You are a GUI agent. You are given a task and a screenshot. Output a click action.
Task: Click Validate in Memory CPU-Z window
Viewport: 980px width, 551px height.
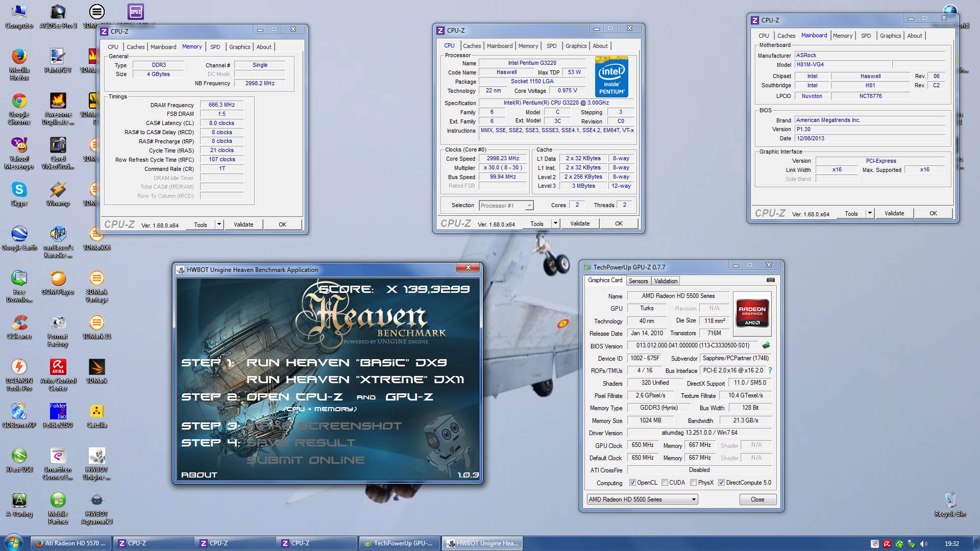(243, 224)
